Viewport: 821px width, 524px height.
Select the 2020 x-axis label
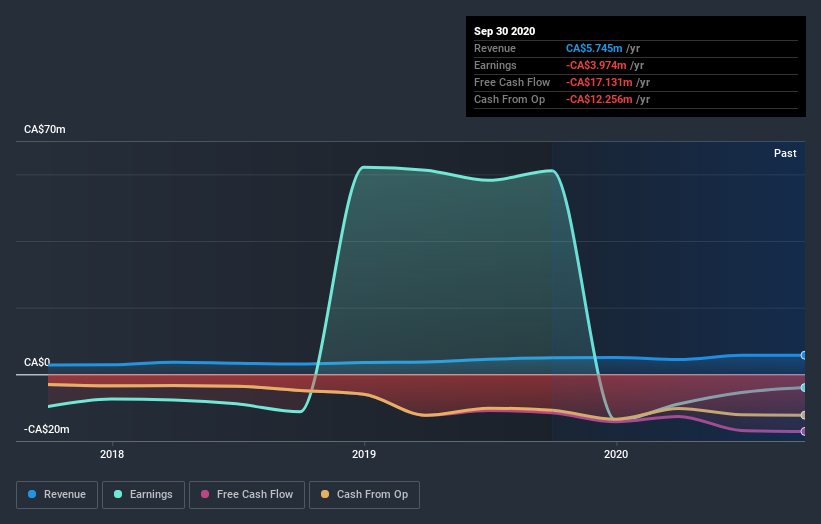[616, 454]
